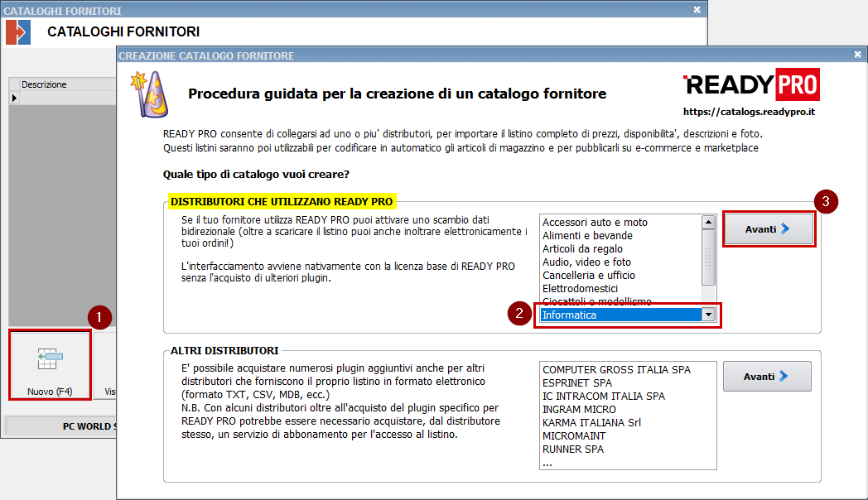Select the highlighted 'Informatica' category
The height and width of the screenshot is (500, 868).
pyautogui.click(x=621, y=315)
